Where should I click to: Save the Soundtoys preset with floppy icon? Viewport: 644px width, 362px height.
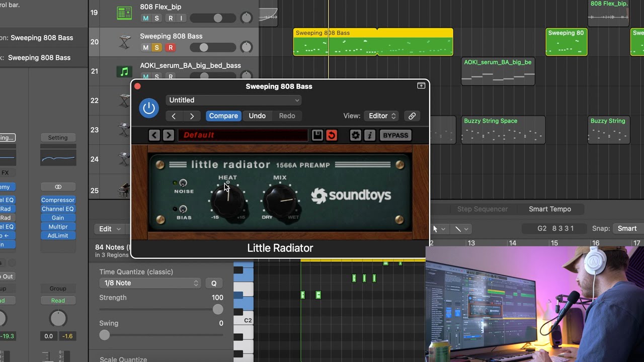point(317,135)
